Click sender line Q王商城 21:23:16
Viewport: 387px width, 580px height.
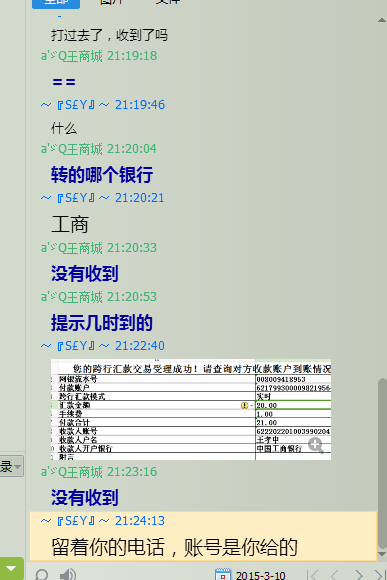(x=99, y=472)
